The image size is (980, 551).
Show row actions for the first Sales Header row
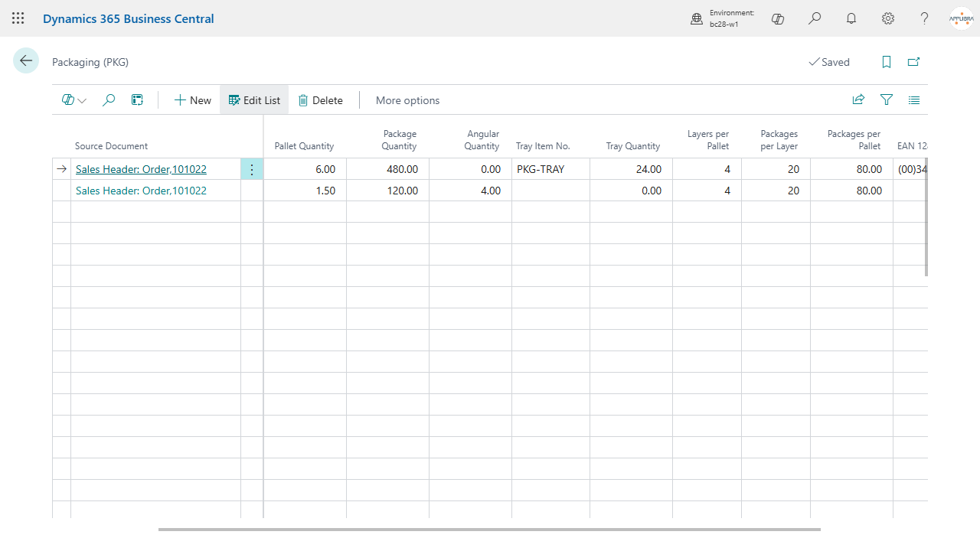tap(252, 169)
